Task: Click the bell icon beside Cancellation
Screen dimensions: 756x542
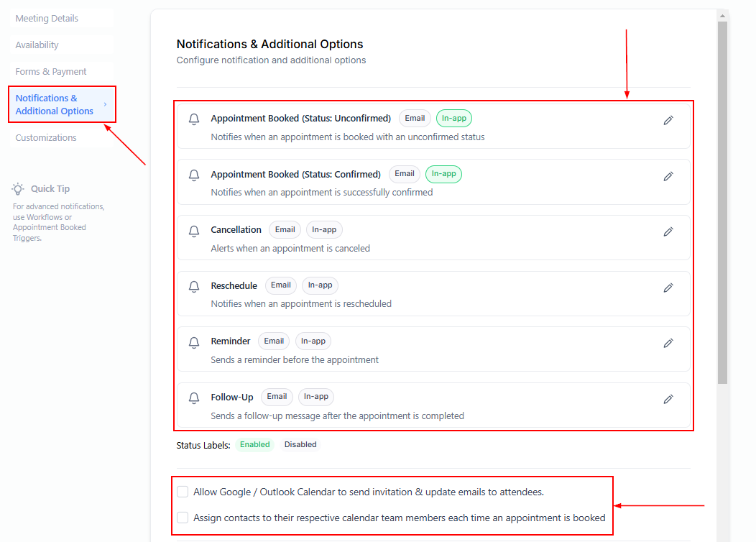Action: 193,231
